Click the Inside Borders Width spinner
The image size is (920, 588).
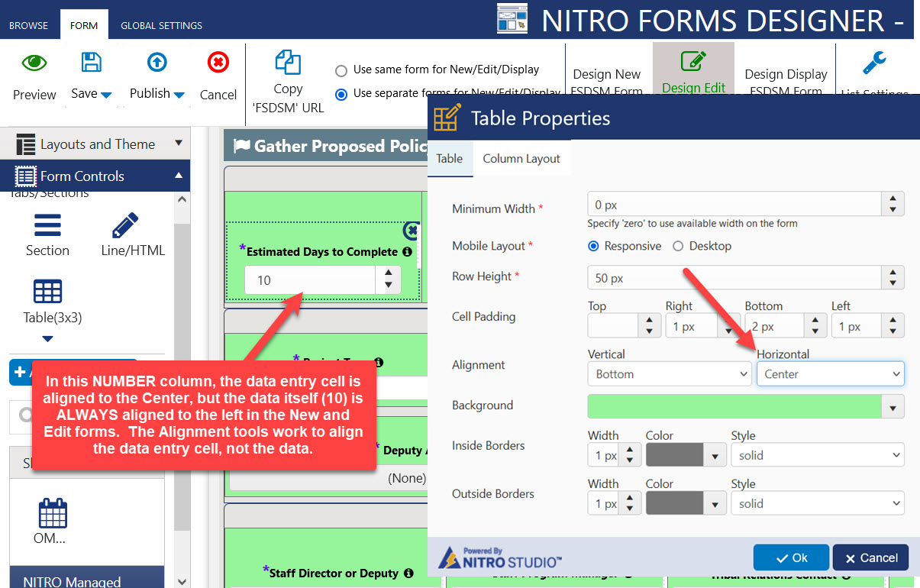tap(629, 455)
